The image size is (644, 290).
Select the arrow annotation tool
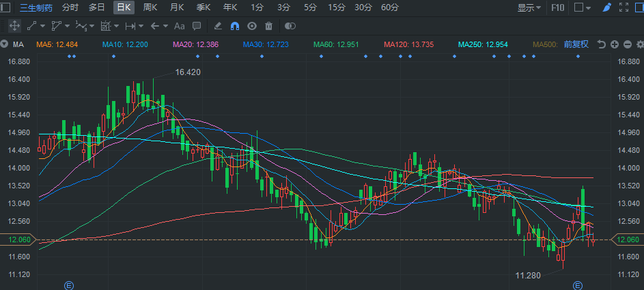pyautogui.click(x=154, y=26)
